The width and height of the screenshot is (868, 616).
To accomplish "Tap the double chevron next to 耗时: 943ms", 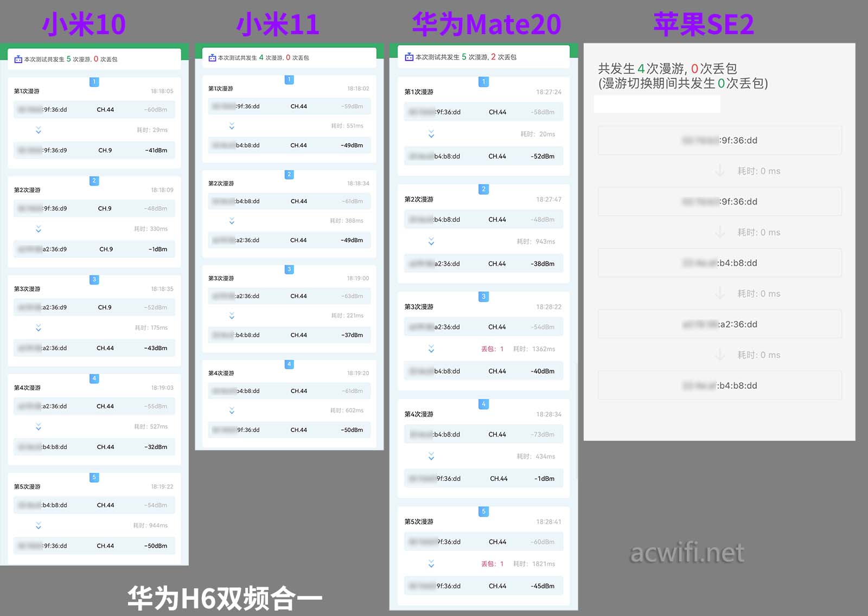I will coord(431,241).
